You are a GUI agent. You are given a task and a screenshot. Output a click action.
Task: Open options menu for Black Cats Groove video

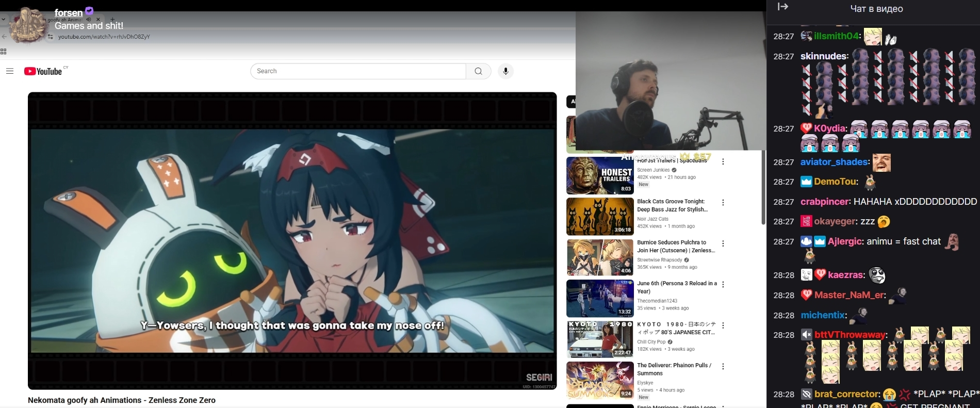(x=723, y=203)
